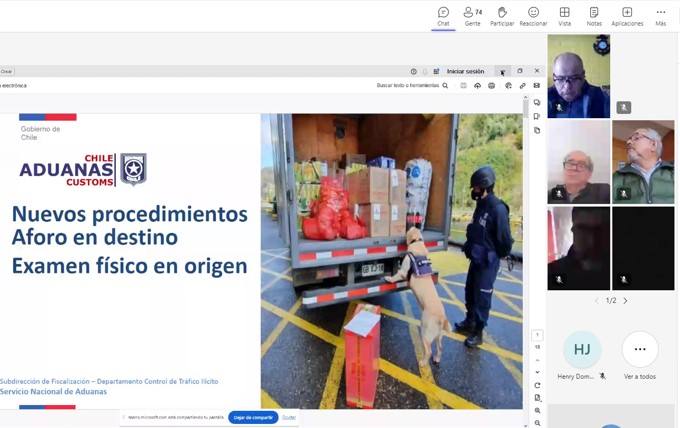Click the Acrobat vertical scrollbar thumb

click(526, 108)
